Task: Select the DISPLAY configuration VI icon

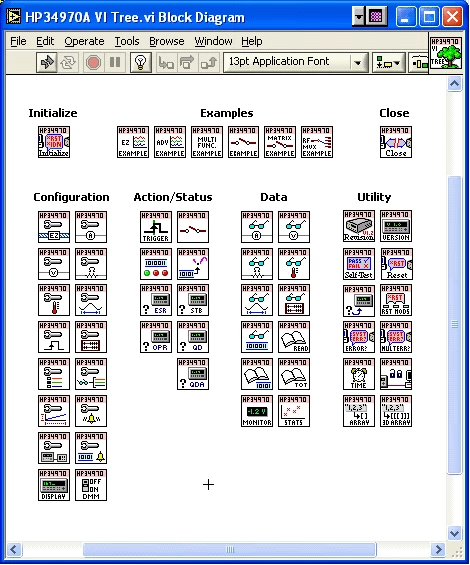Action: pyautogui.click(x=54, y=485)
